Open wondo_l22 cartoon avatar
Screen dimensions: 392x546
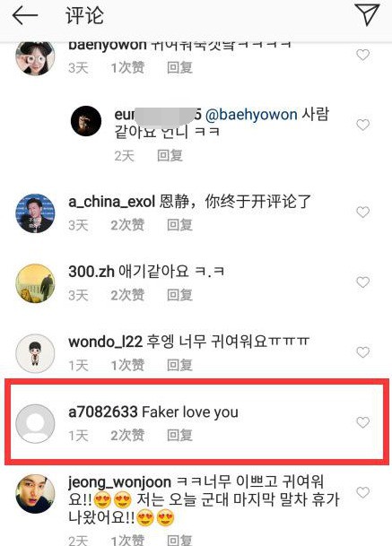click(x=35, y=353)
